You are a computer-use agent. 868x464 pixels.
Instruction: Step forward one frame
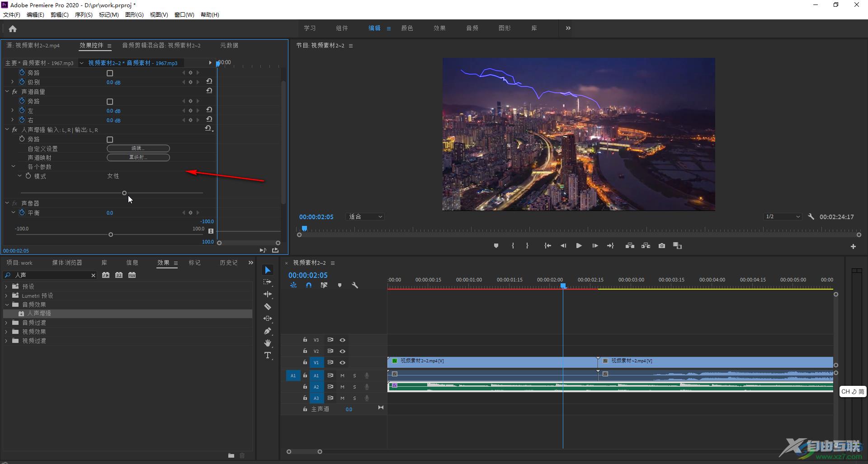595,246
